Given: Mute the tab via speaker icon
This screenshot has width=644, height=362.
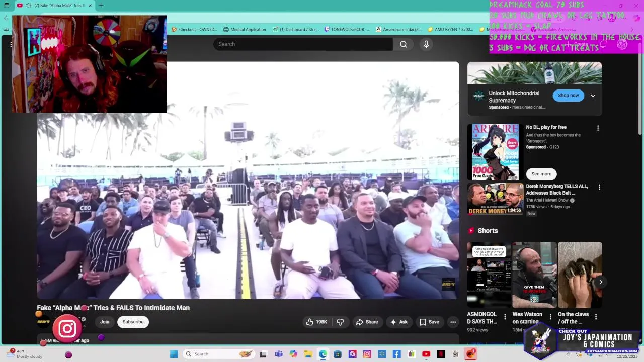Looking at the screenshot, I should point(29,6).
